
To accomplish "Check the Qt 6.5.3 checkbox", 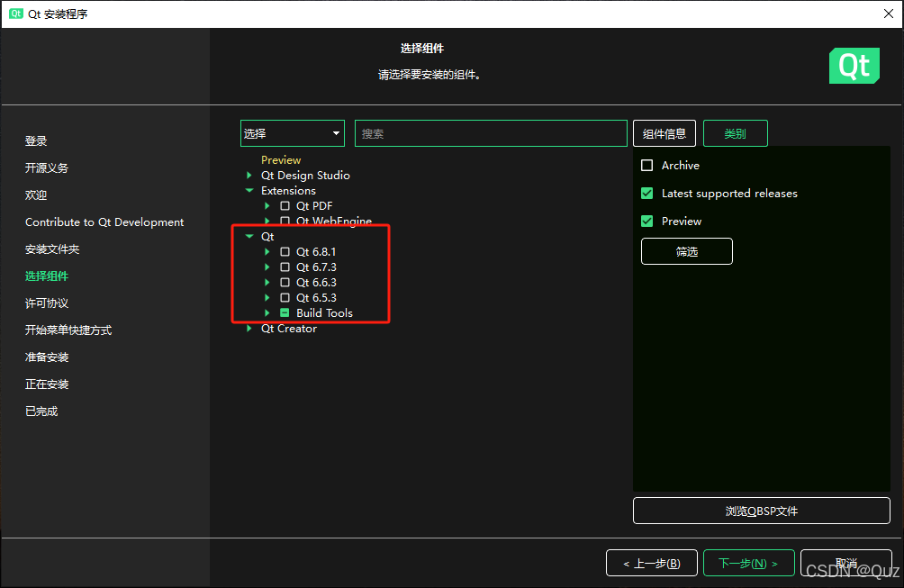I will (285, 297).
